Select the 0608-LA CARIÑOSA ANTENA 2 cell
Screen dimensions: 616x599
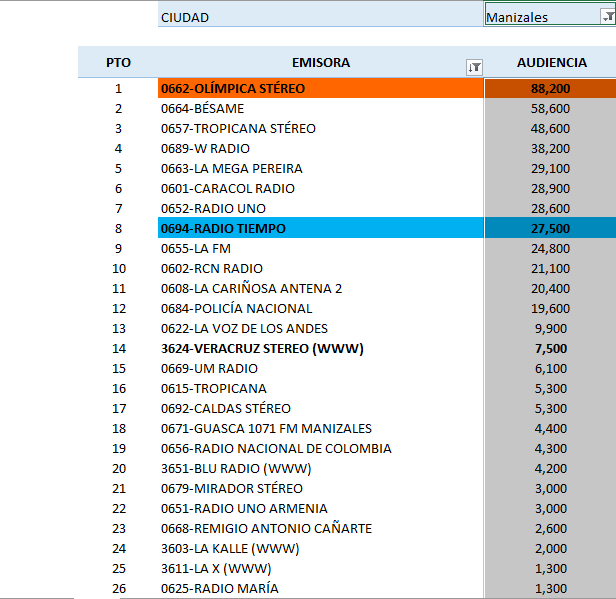(x=321, y=289)
